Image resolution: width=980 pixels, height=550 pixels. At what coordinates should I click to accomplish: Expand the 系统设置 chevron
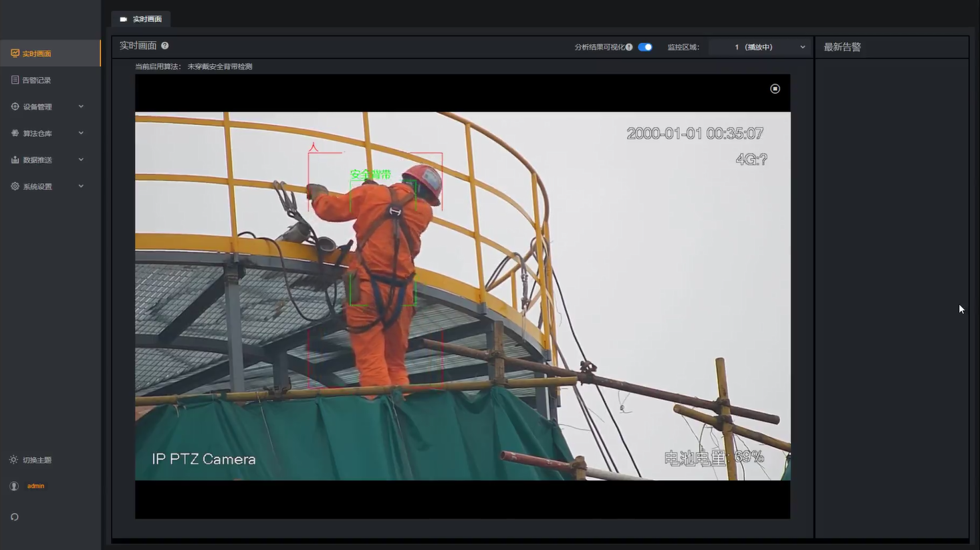click(x=81, y=186)
